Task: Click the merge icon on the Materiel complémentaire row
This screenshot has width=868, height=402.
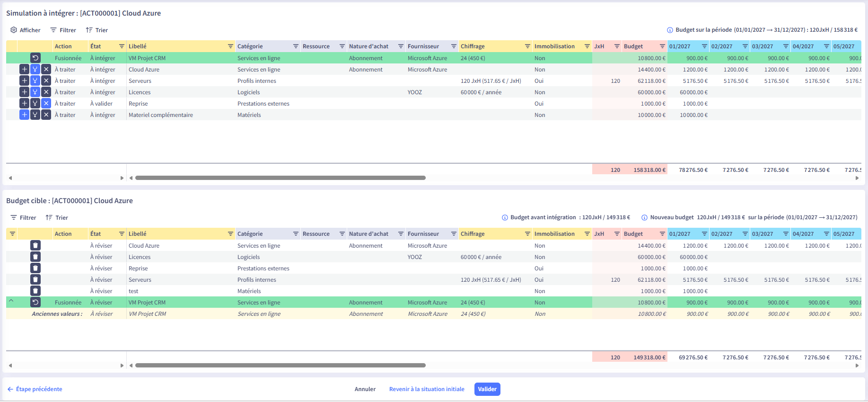Action: [35, 115]
